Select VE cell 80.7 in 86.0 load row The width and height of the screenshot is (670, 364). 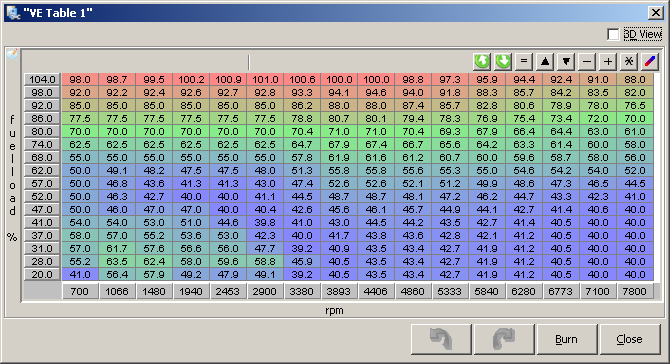pos(339,118)
